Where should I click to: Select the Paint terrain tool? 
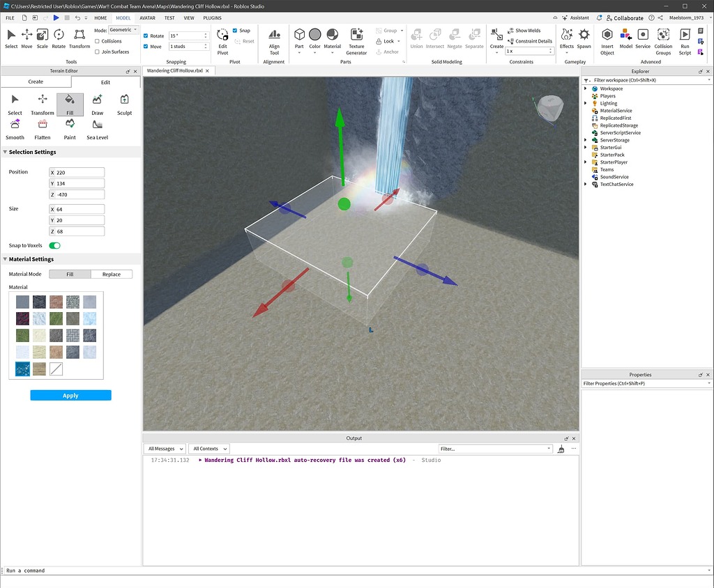(70, 130)
